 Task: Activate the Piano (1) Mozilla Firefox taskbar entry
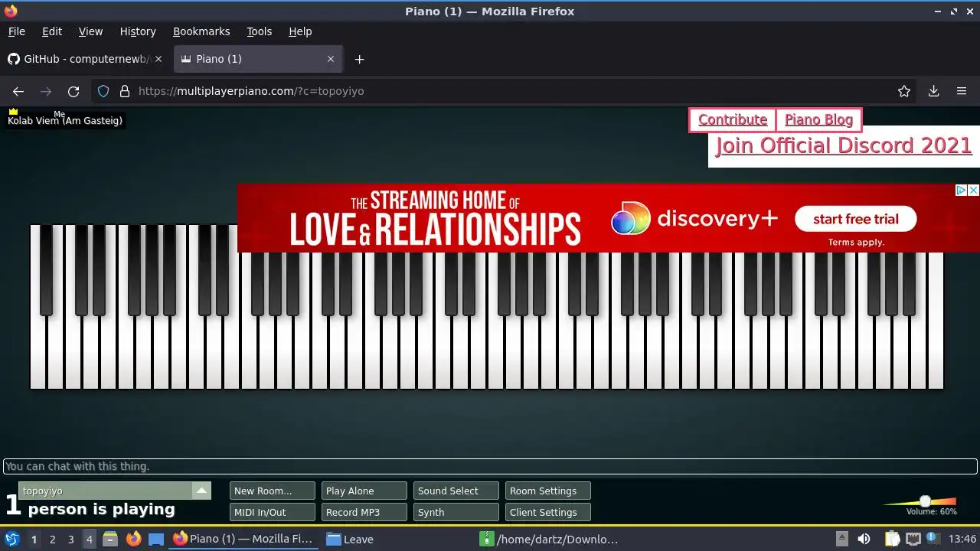coord(244,539)
